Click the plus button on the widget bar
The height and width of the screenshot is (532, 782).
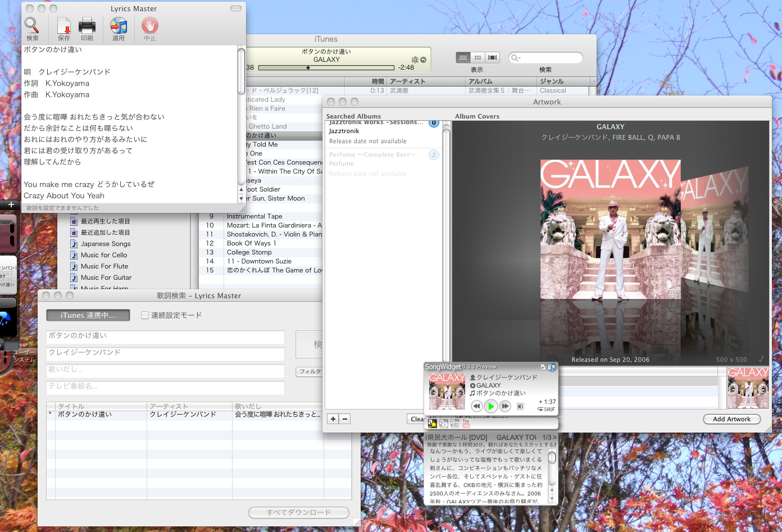(x=11, y=204)
